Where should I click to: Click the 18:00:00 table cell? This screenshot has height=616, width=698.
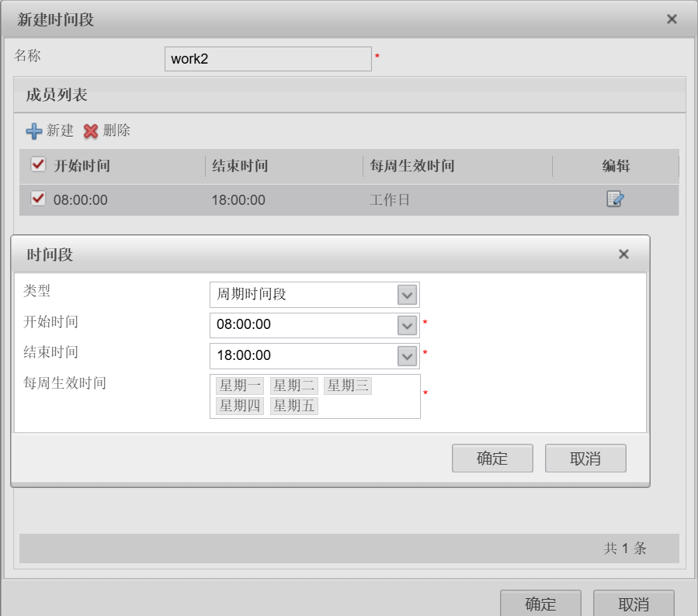coord(238,200)
